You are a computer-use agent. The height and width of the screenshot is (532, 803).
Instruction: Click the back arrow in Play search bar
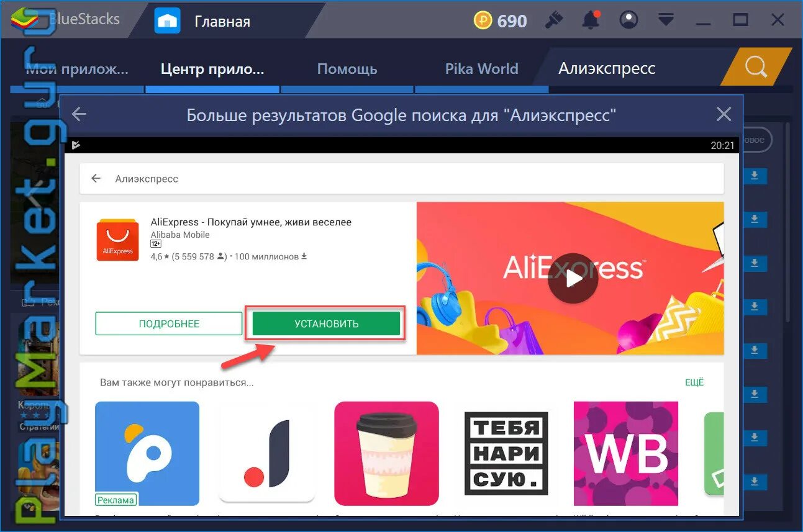pyautogui.click(x=96, y=178)
